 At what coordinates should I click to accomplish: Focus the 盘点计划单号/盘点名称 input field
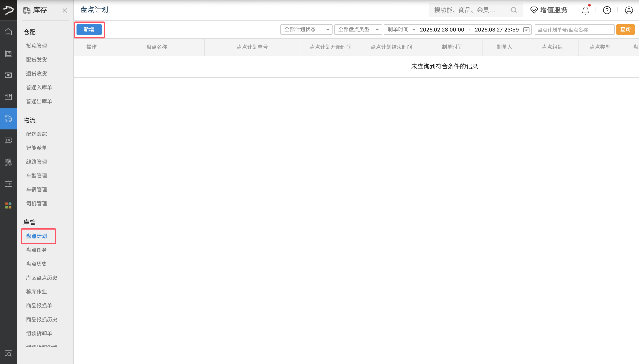coord(574,30)
